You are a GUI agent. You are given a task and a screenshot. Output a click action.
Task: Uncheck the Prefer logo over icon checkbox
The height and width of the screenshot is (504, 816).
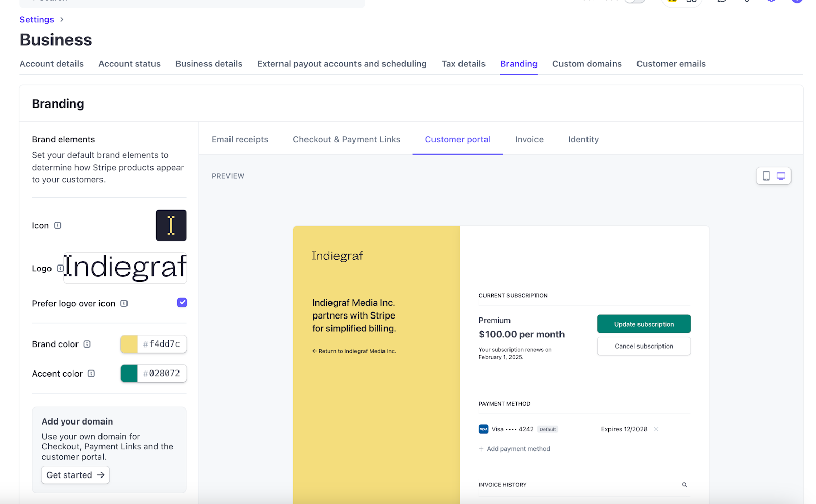click(x=182, y=303)
